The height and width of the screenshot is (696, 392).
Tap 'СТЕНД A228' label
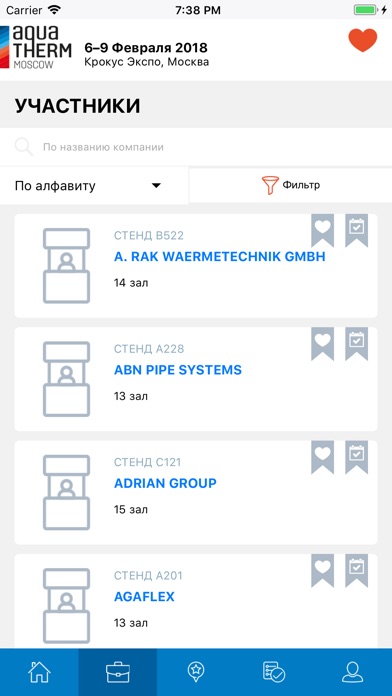point(149,349)
